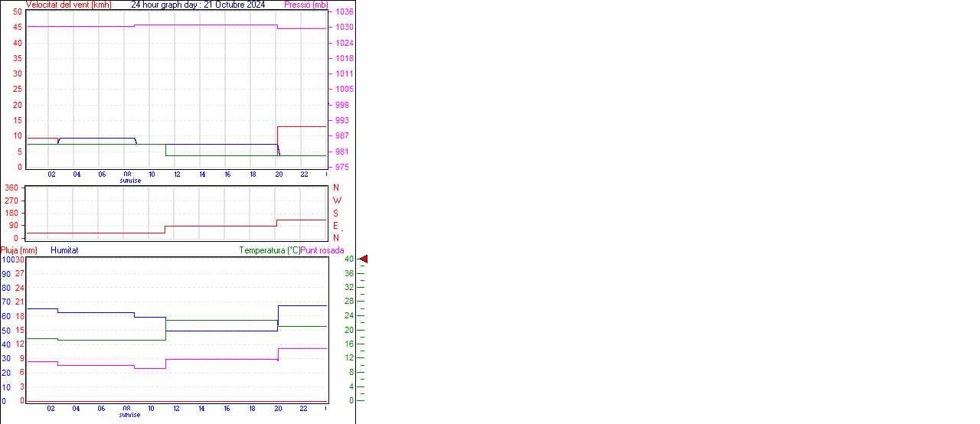The image size is (980, 424).
Task: Click the 975 value on the pressure axis
Action: [x=341, y=167]
